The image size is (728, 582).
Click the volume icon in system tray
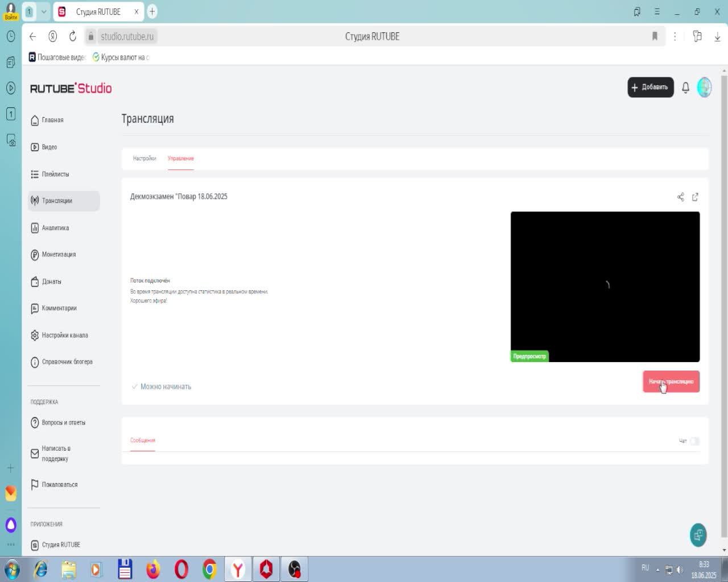[x=680, y=569]
